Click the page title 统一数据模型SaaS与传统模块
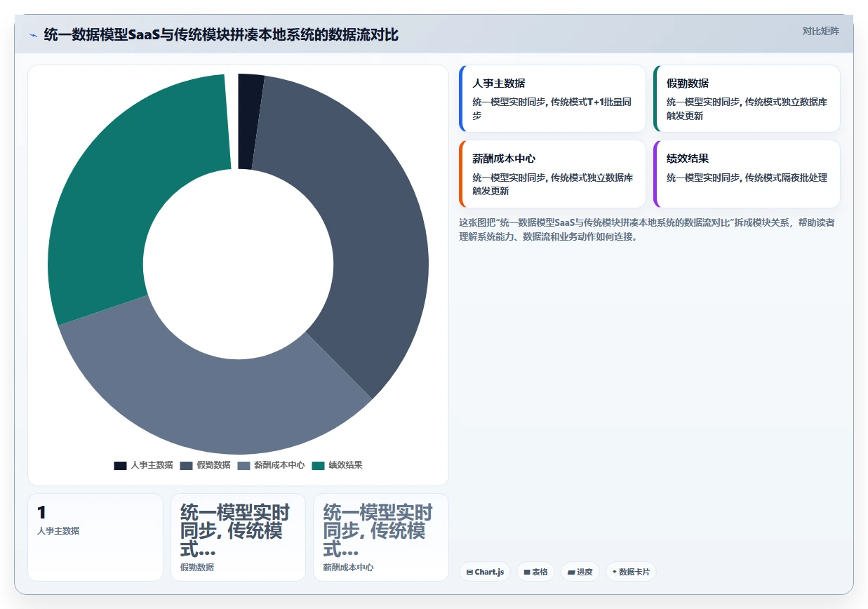The width and height of the screenshot is (868, 609). tap(221, 34)
